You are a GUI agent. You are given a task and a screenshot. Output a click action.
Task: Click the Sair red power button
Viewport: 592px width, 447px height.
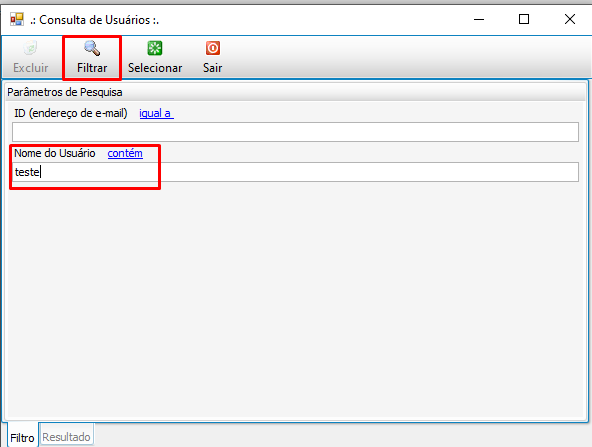click(x=213, y=57)
